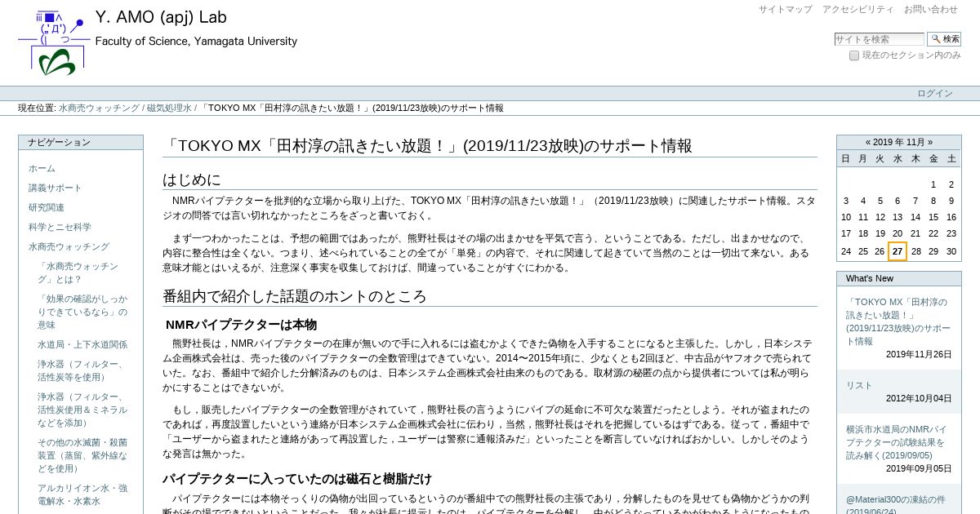The height and width of the screenshot is (514, 980).
Task: Click day 23 in the calendar
Action: click(x=951, y=233)
